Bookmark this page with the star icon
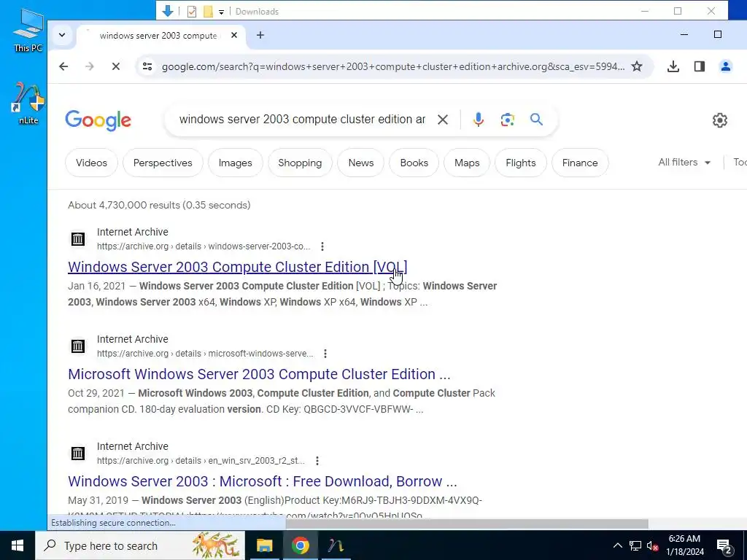747x560 pixels. pos(636,66)
